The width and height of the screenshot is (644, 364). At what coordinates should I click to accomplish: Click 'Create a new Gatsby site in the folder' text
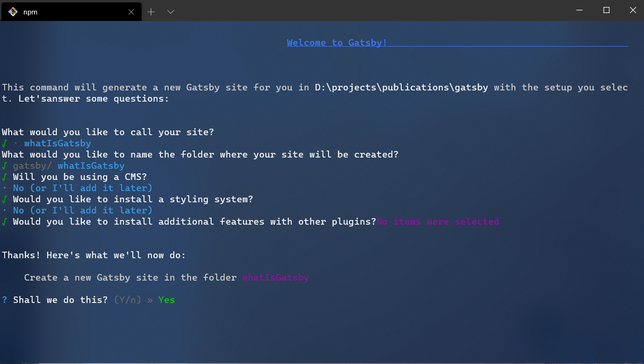point(130,278)
